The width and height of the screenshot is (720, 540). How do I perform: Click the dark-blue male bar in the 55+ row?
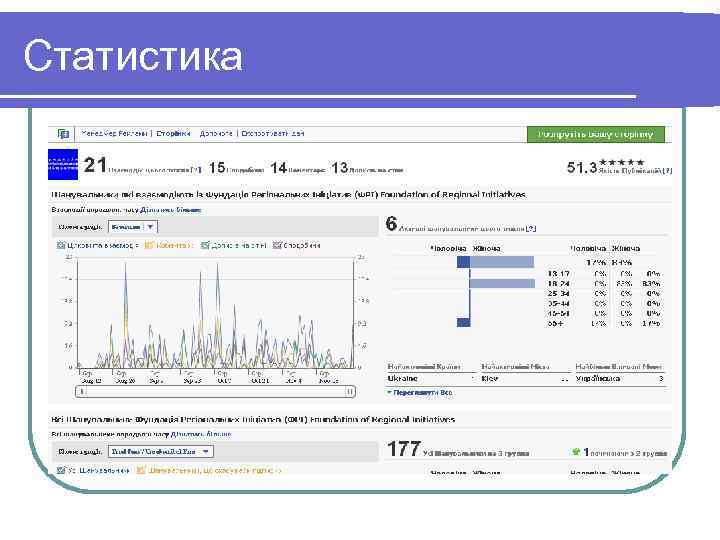(x=463, y=322)
